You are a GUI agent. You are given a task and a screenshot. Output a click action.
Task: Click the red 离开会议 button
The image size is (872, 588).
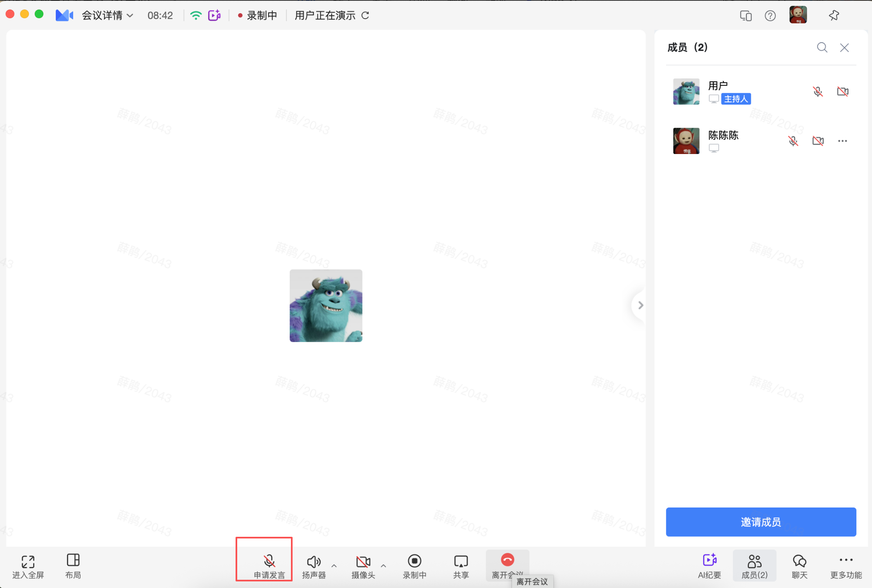507,565
